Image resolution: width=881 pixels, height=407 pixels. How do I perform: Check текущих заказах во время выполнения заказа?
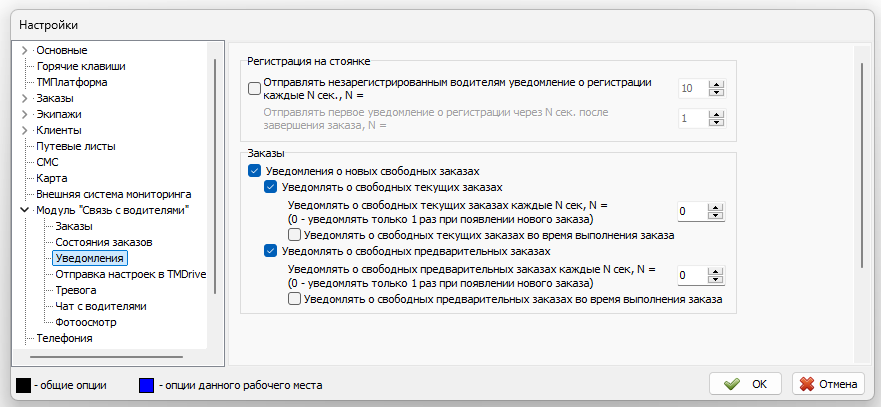coord(294,234)
